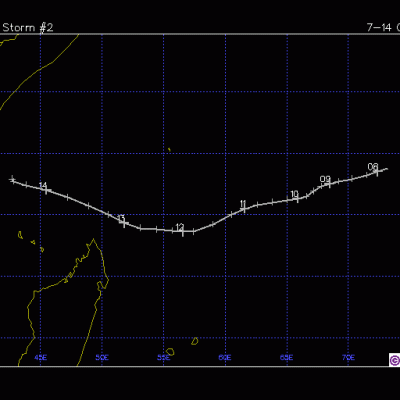
Task: Click the 65E longitude label
Action: click(x=287, y=358)
